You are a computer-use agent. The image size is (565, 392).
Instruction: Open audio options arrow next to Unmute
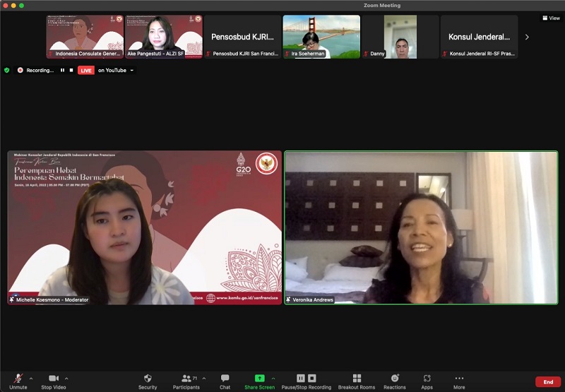31,379
